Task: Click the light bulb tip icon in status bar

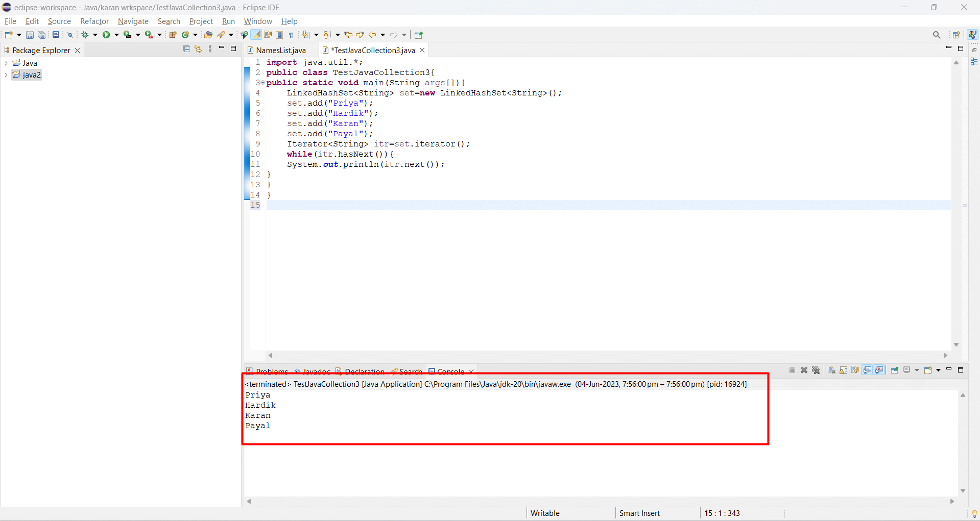Action: coord(974,513)
